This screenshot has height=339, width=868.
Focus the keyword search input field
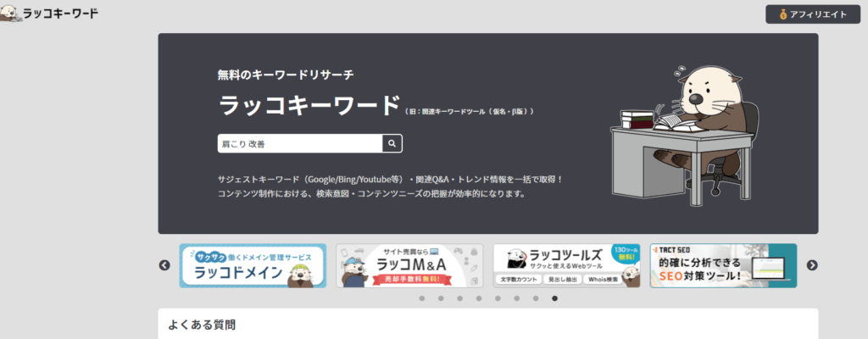pos(300,143)
